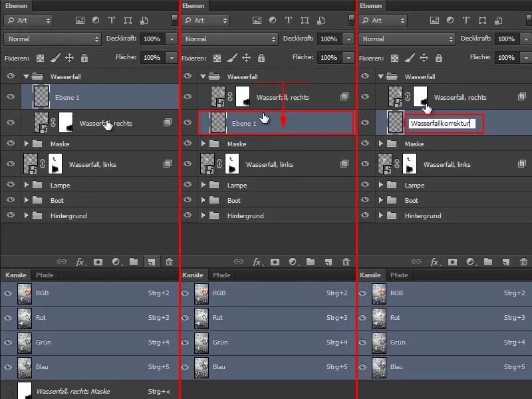The image size is (532, 399).
Task: Select the Grün channel in left panel
Action: pyautogui.click(x=90, y=342)
